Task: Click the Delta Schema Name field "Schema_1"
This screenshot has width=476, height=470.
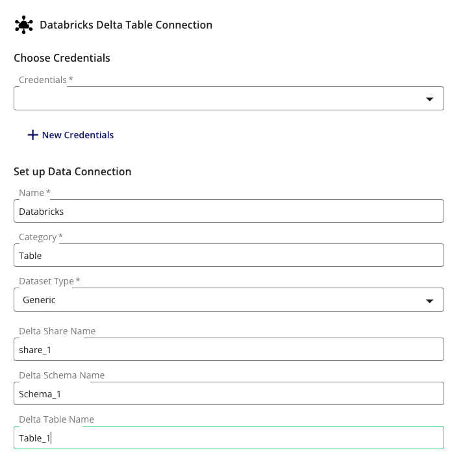Action: 227,393
